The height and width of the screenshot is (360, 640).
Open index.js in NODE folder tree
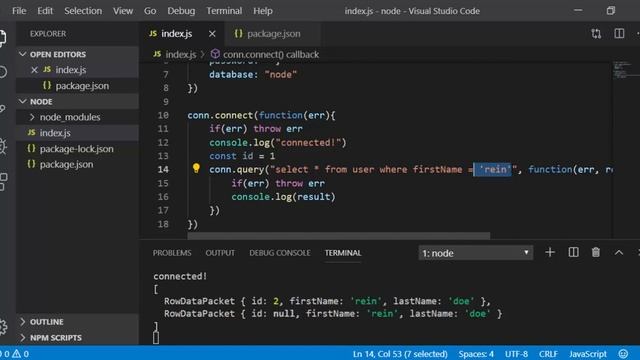coord(78,133)
